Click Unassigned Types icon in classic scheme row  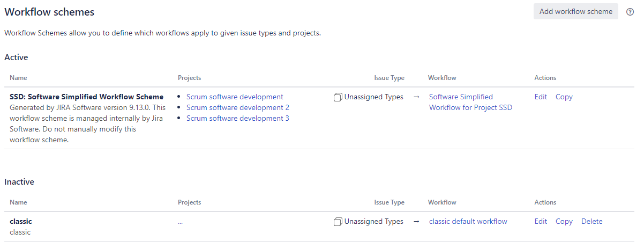point(338,222)
